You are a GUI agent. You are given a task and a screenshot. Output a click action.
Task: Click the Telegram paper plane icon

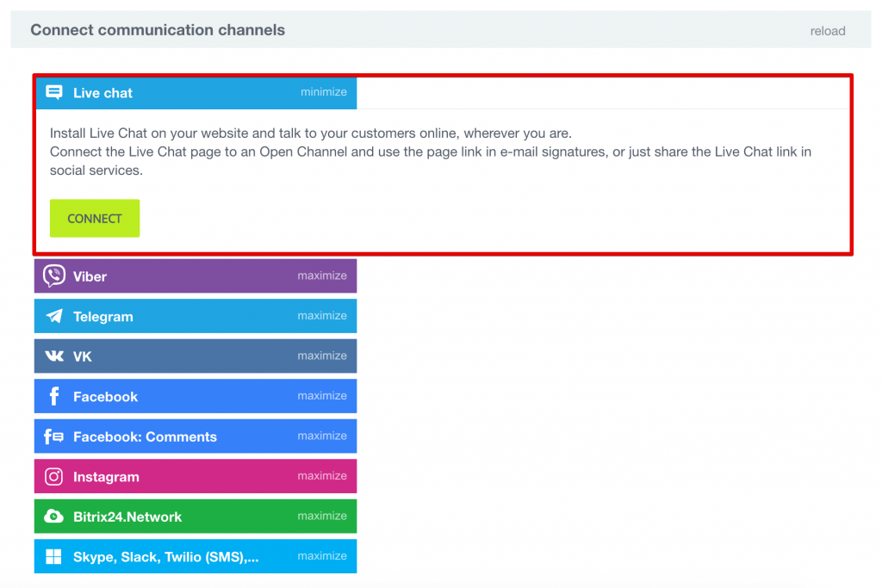(x=54, y=316)
